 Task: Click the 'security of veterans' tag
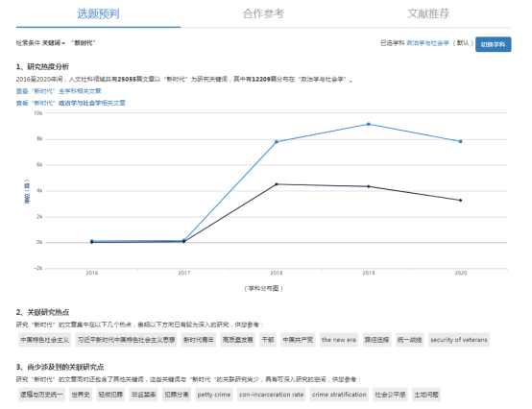(459, 340)
